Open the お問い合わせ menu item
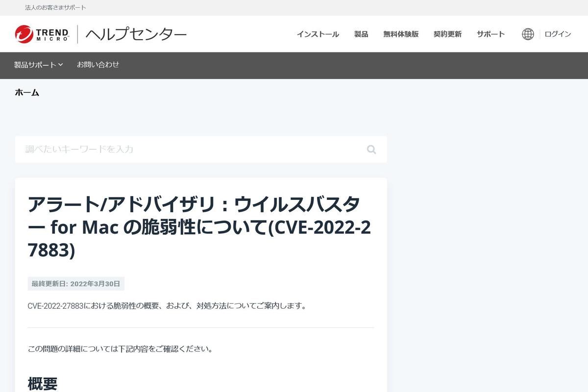Screen dimensions: 588x392 tap(98, 65)
